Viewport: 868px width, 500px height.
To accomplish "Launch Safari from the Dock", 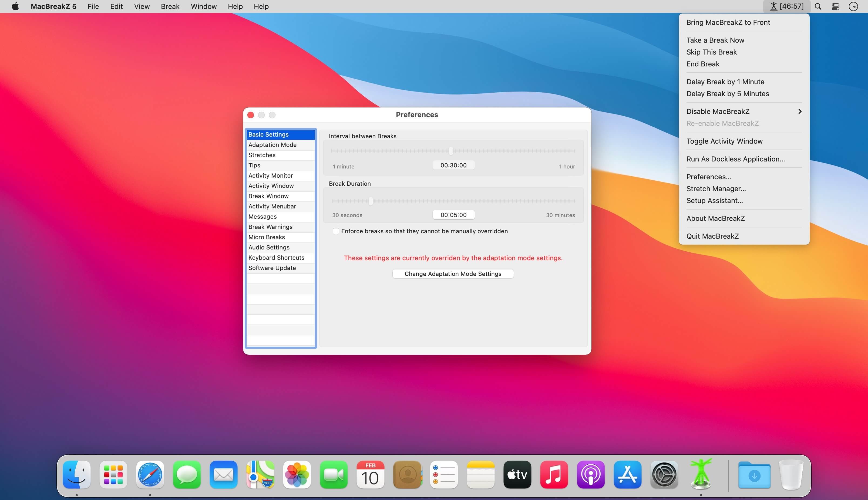I will [x=150, y=475].
